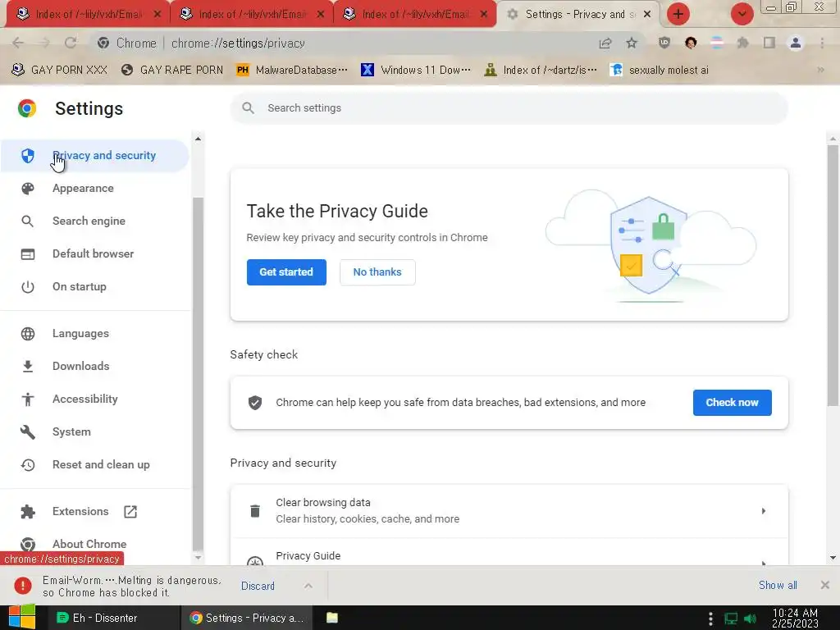Open Default browser settings section

point(94,254)
